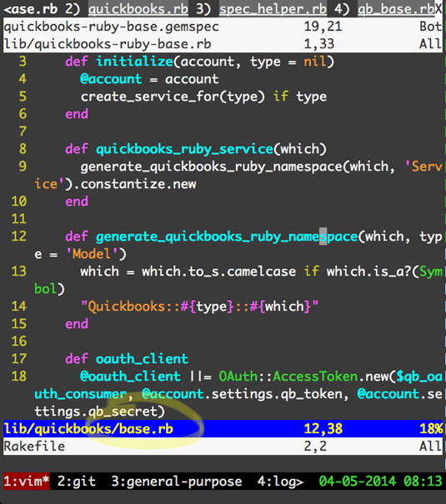The height and width of the screenshot is (504, 446).
Task: Place cursor on 'def initialize' method name
Action: coord(134,62)
